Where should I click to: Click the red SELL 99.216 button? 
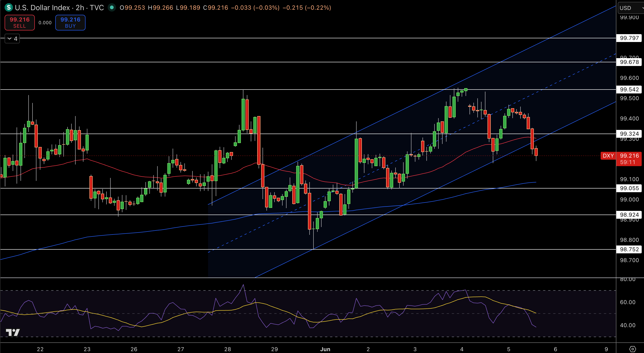click(20, 23)
